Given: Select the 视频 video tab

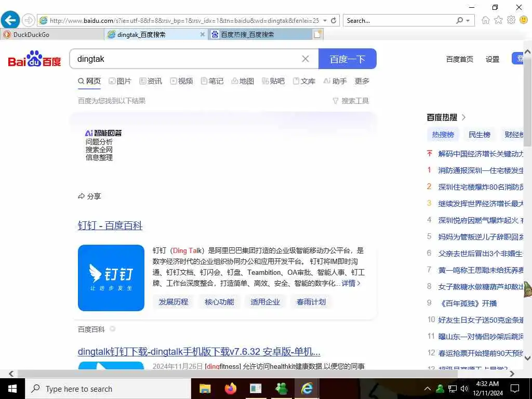Looking at the screenshot, I should point(181,81).
